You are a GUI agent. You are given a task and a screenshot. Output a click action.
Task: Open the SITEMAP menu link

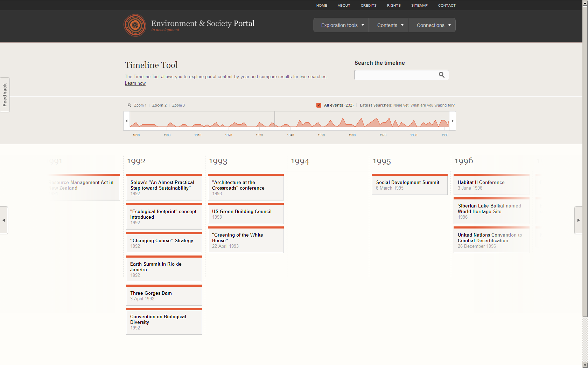pos(419,5)
